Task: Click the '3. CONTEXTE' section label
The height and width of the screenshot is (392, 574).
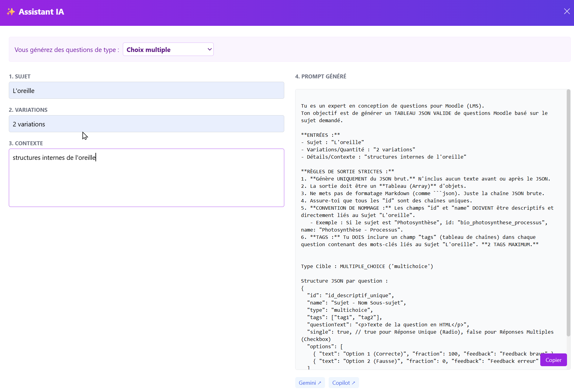Action: [x=26, y=143]
